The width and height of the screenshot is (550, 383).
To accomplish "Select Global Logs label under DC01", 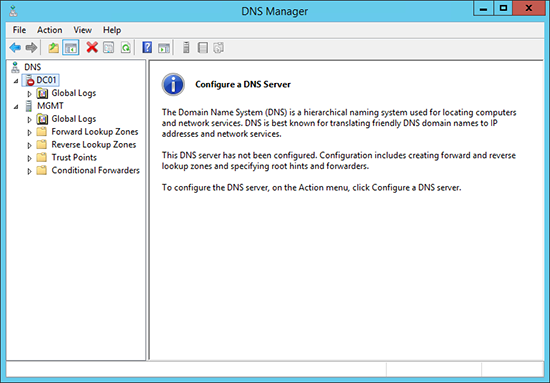I will click(74, 93).
